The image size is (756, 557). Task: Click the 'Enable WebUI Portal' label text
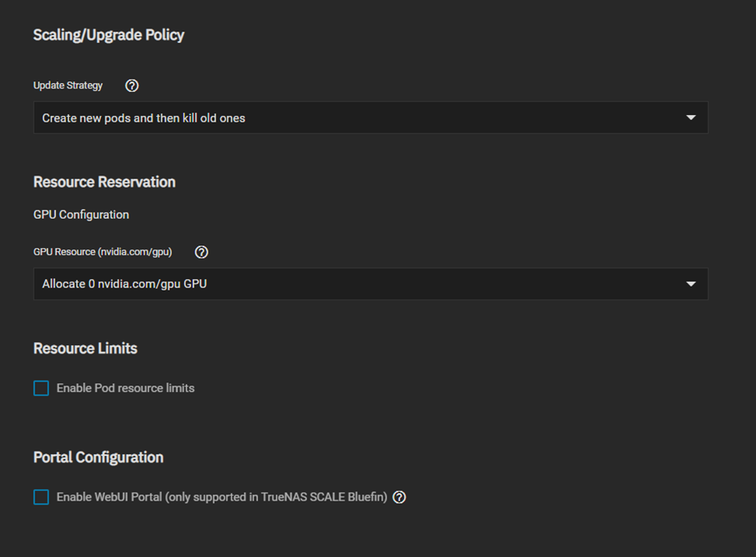tap(109, 497)
